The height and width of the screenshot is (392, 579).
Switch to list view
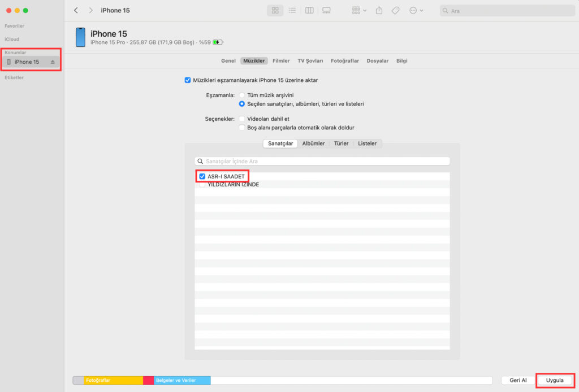click(292, 11)
